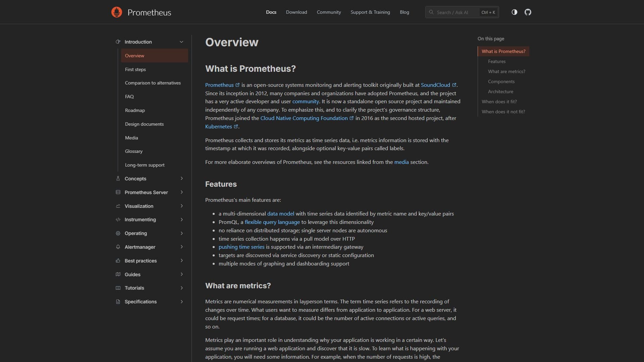Viewport: 644px width, 362px height.
Task: Click the Specifications document icon
Action: tap(118, 302)
